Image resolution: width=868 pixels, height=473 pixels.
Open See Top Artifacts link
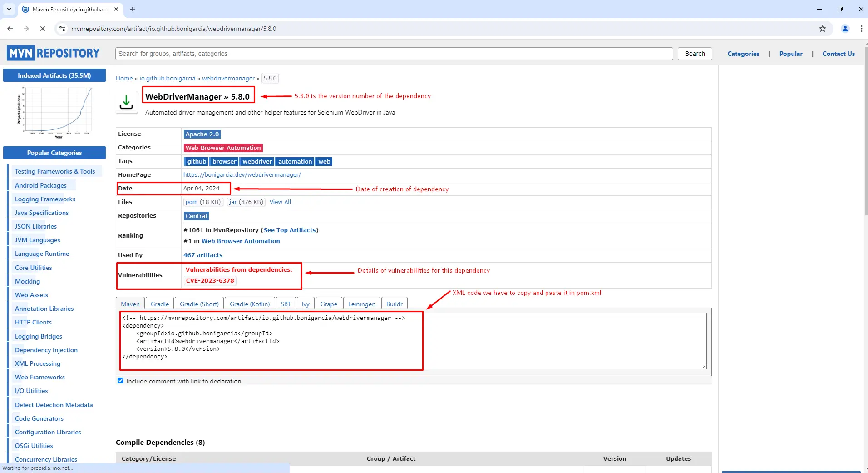point(290,230)
